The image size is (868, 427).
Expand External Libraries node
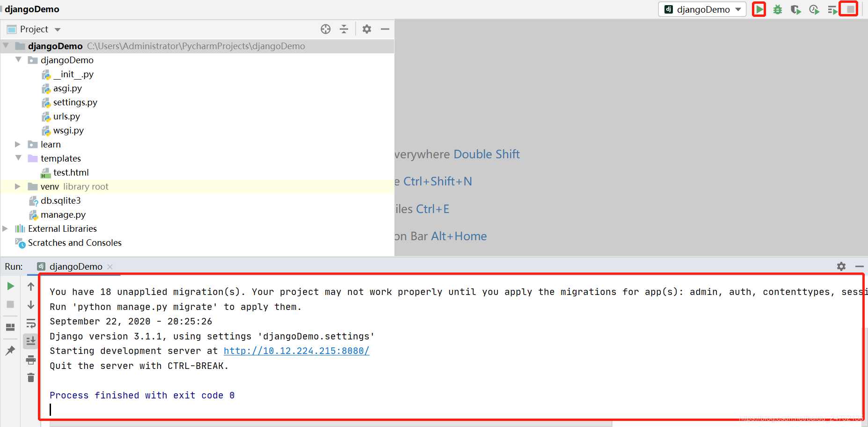[x=5, y=228]
